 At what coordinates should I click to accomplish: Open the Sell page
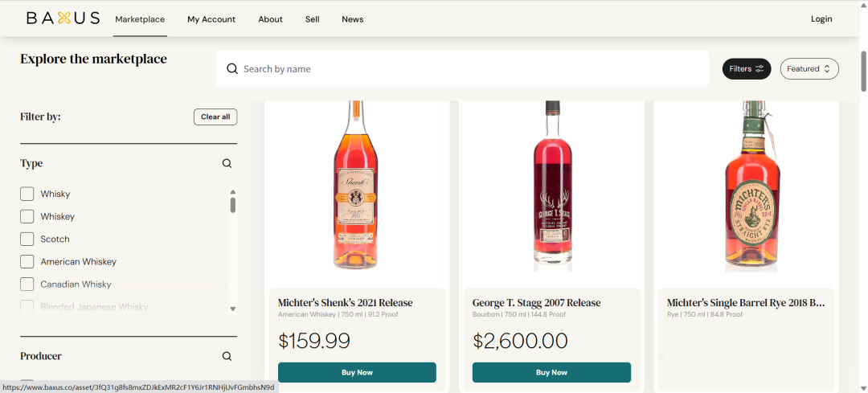point(312,19)
